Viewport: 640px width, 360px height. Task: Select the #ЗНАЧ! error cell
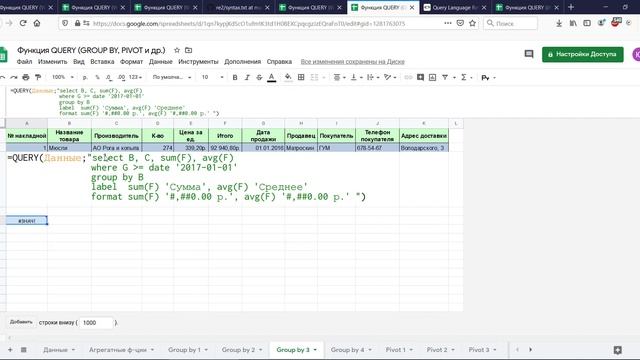click(x=27, y=220)
